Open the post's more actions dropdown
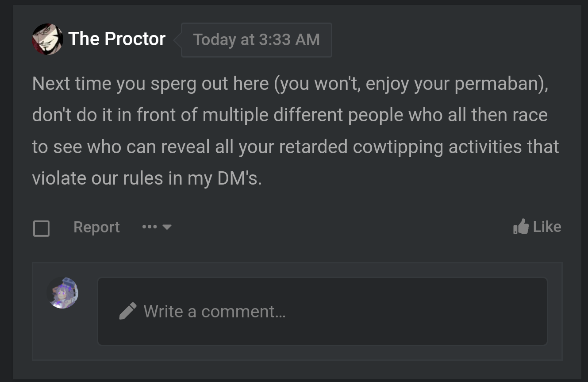 point(157,227)
